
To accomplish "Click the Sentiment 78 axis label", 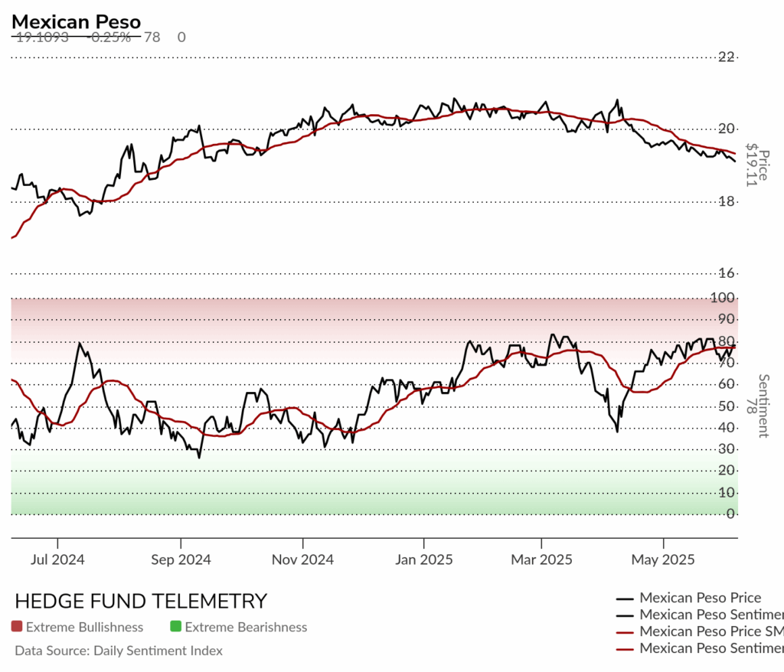I will coord(757,406).
